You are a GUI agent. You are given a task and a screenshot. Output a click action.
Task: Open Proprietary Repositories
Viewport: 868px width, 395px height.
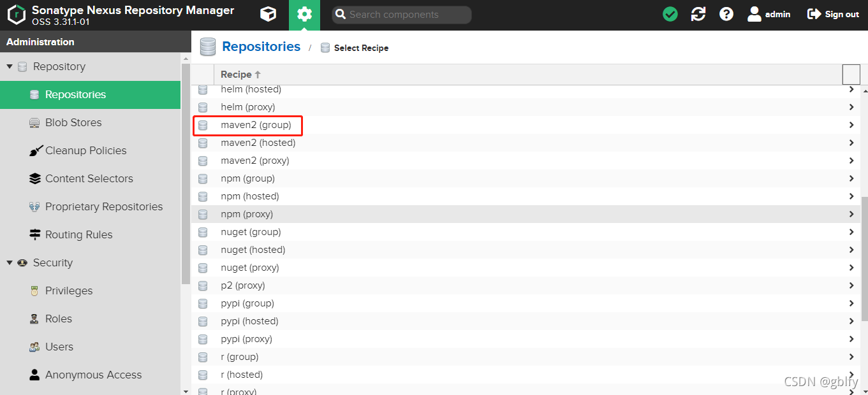pos(103,206)
